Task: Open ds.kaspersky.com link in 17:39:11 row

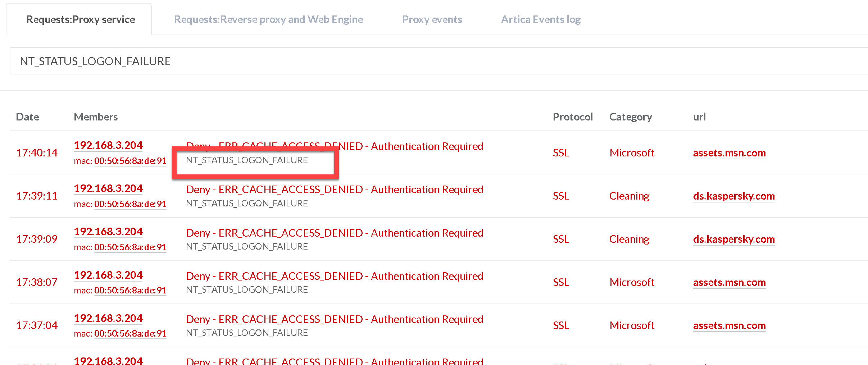Action: coord(733,196)
